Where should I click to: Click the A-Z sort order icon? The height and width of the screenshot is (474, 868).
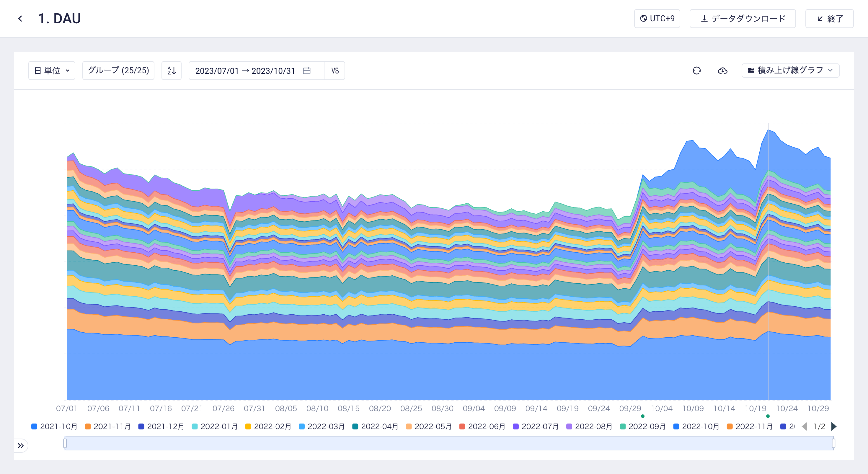[x=172, y=71]
